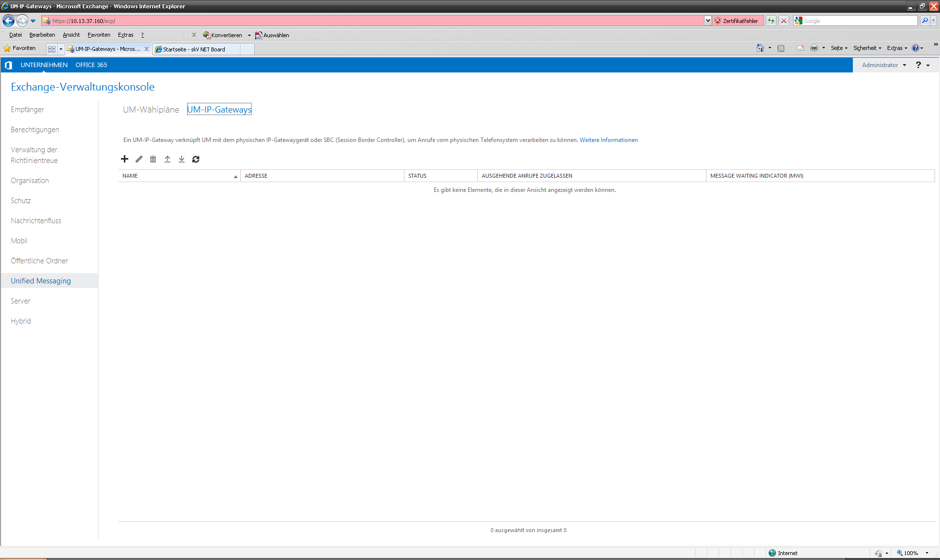940x560 pixels.
Task: Click the disable down-arrow icon
Action: tap(182, 159)
